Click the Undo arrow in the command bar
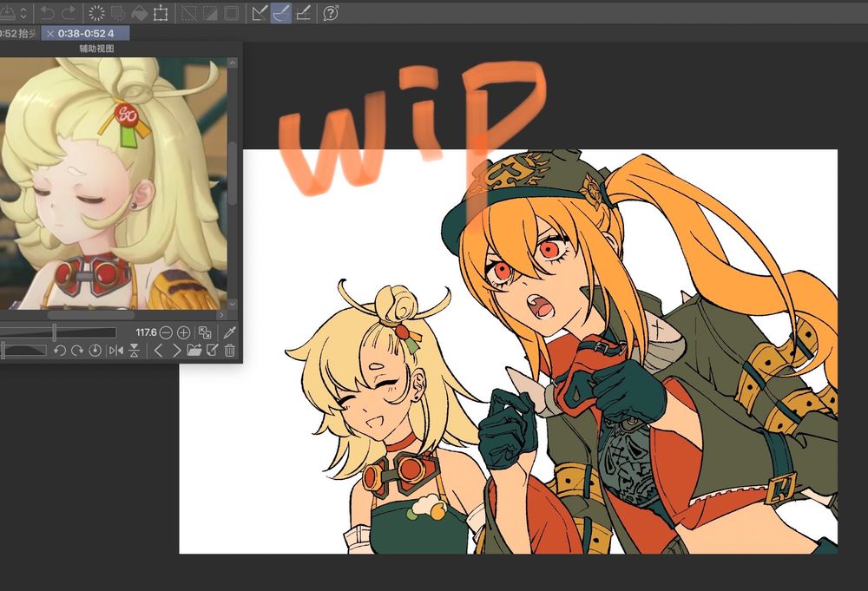This screenshot has height=591, width=868. click(x=48, y=13)
